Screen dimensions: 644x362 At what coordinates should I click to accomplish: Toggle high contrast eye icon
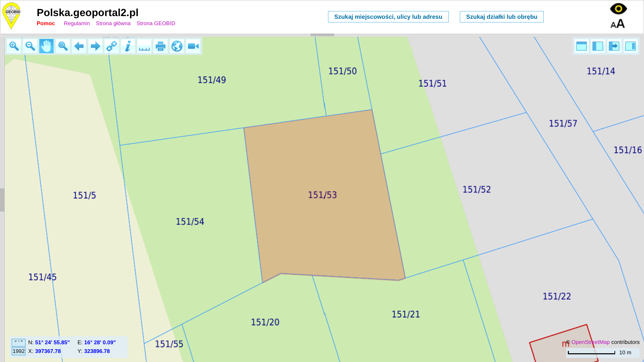[618, 9]
